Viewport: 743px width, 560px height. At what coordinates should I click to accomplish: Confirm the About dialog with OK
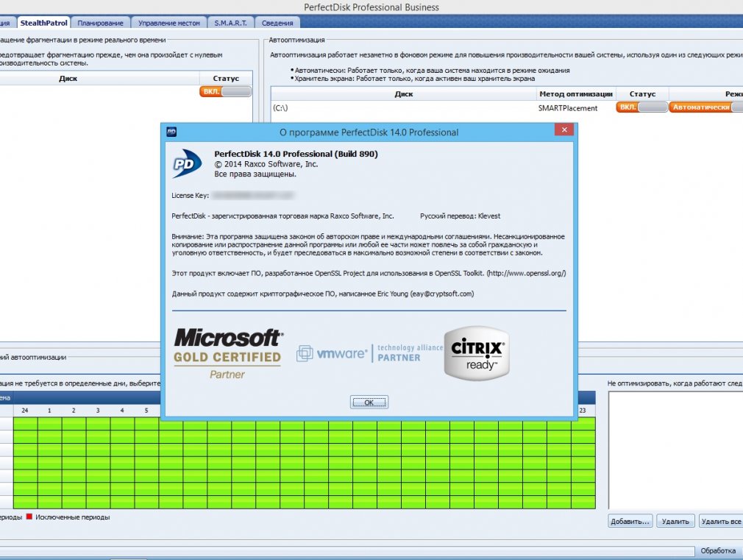[x=369, y=402]
